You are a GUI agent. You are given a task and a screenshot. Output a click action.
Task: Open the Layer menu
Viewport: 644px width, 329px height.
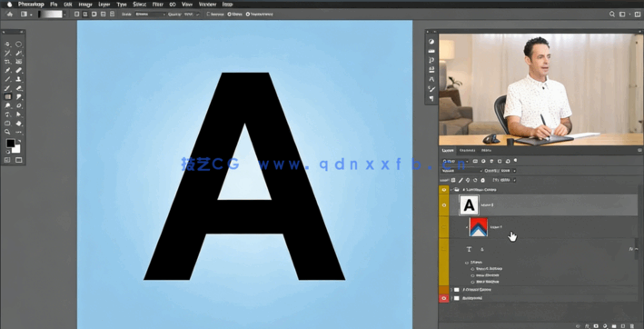coord(104,5)
